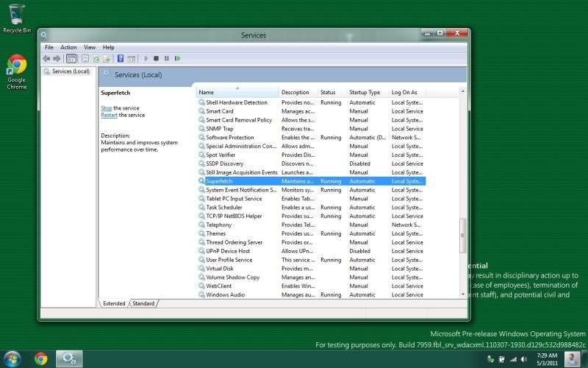The width and height of the screenshot is (588, 368).
Task: Select the gear icon beside SNMP Trap
Action: click(x=201, y=129)
